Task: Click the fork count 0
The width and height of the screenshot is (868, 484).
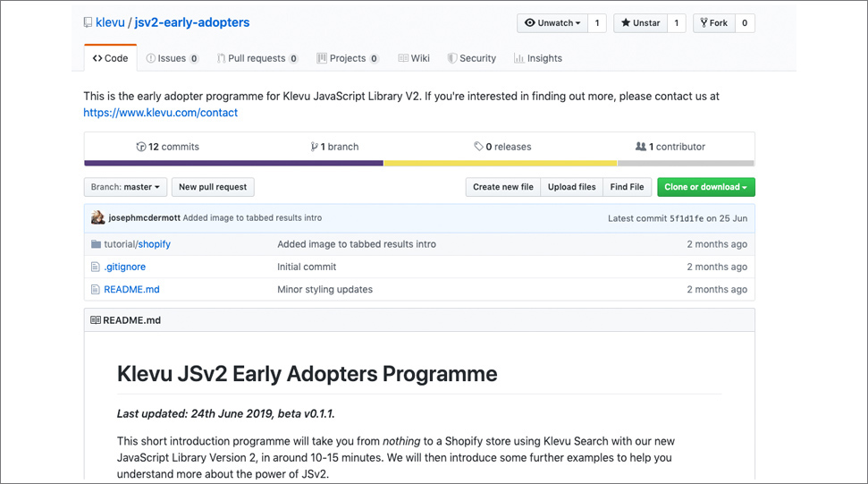Action: (745, 22)
